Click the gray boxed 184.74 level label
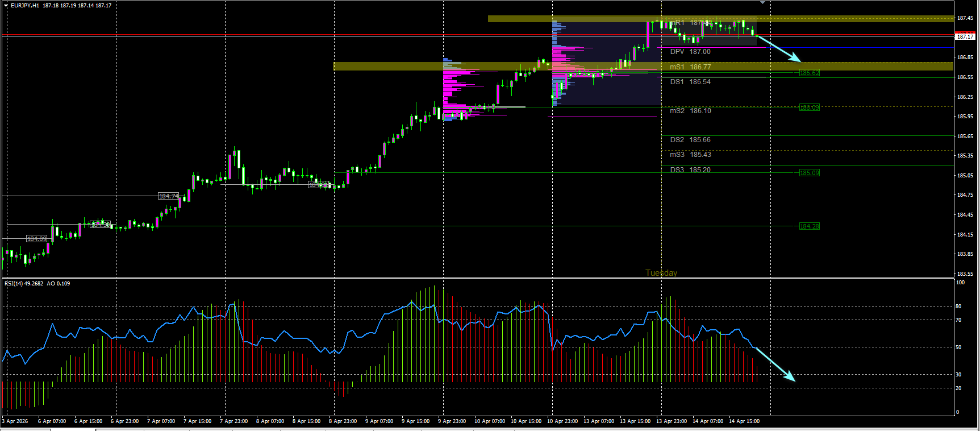Image resolution: width=980 pixels, height=431 pixels. [169, 196]
